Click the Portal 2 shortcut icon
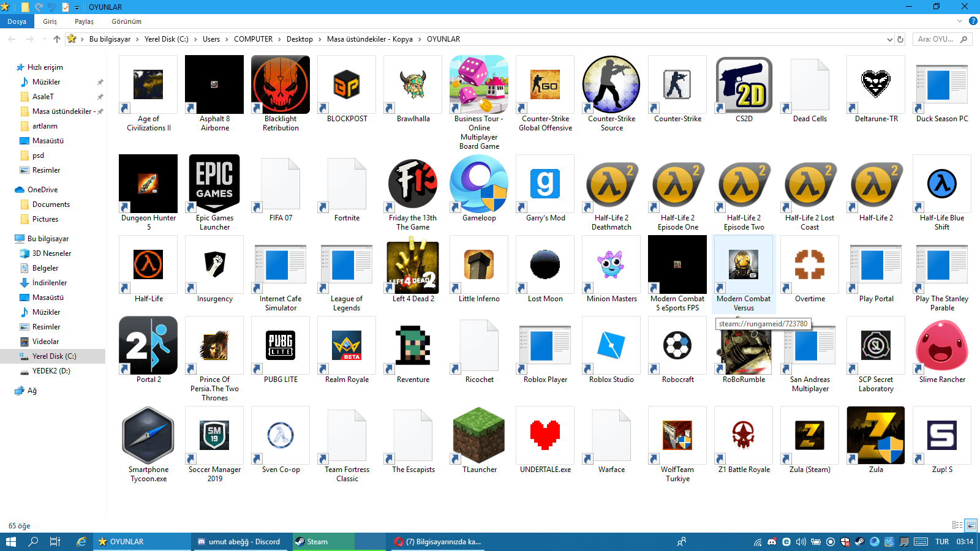 [x=148, y=345]
